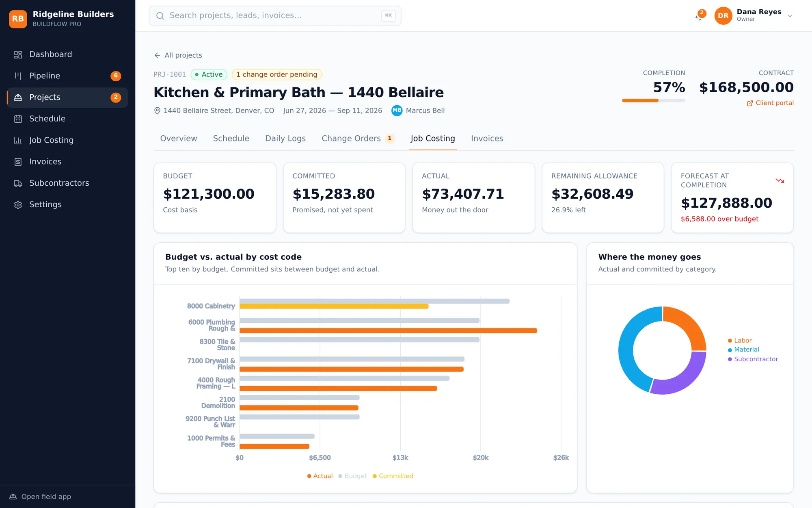Image resolution: width=812 pixels, height=508 pixels.
Task: Click the MB project manager avatar
Action: coord(397,111)
